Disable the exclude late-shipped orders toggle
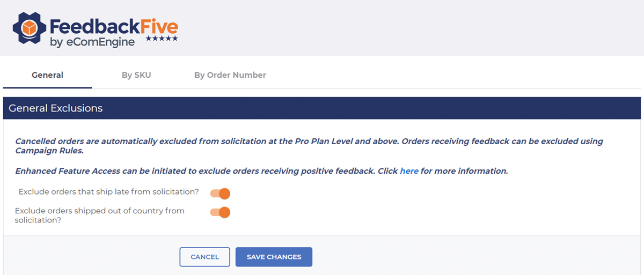Viewport: 644px width, 275px height. point(220,193)
